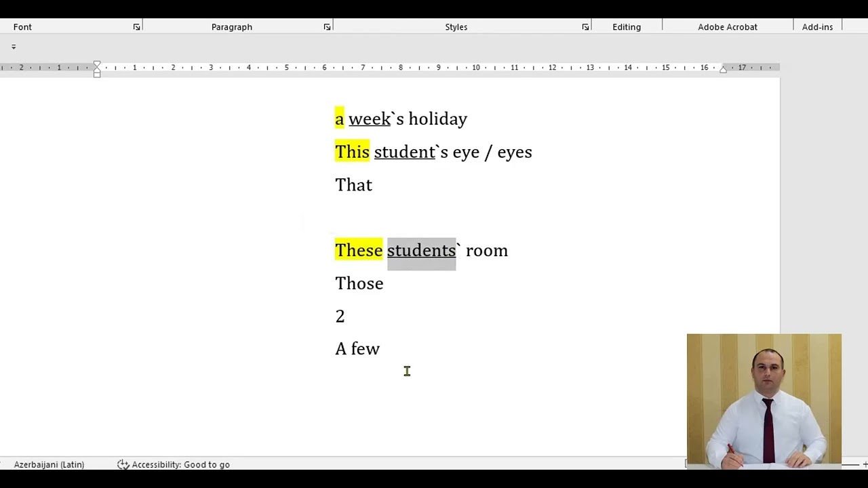The width and height of the screenshot is (868, 488).
Task: Open the Font dialog box launcher
Action: [x=136, y=27]
